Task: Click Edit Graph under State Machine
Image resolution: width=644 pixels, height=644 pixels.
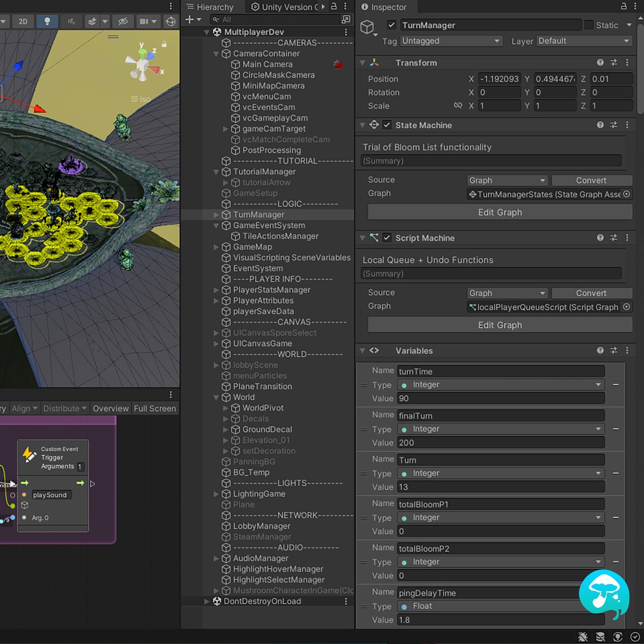Action: click(500, 213)
